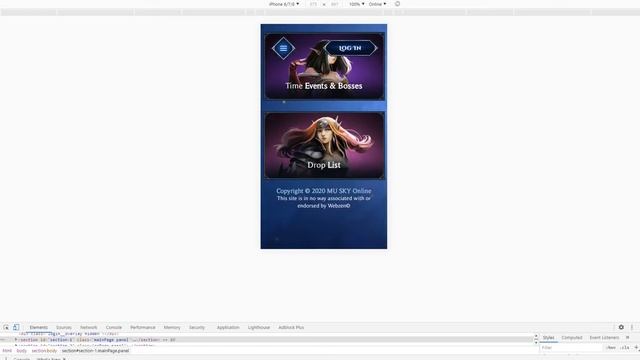Switch to the Sources tab
640x360 pixels.
click(x=64, y=327)
